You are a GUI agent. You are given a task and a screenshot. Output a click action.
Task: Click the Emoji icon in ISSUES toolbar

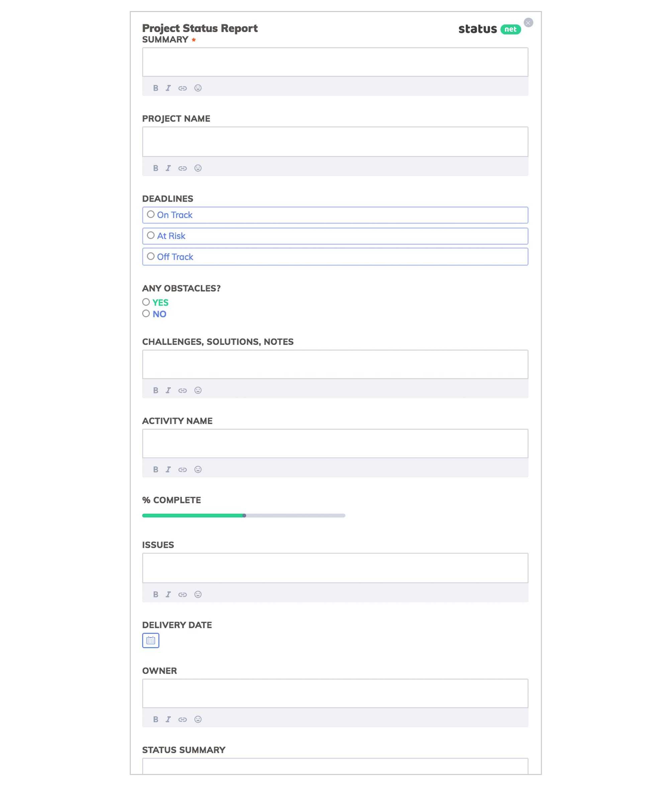click(x=198, y=594)
